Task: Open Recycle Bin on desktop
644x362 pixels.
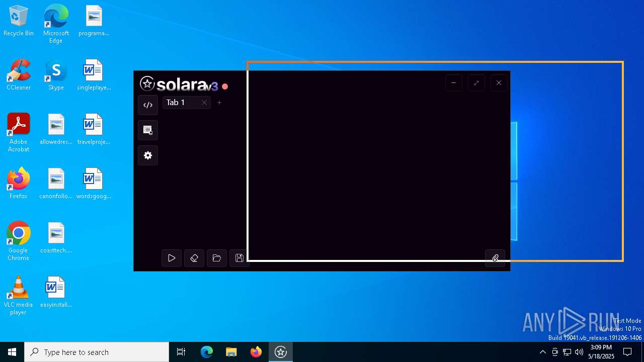Action: click(x=19, y=21)
